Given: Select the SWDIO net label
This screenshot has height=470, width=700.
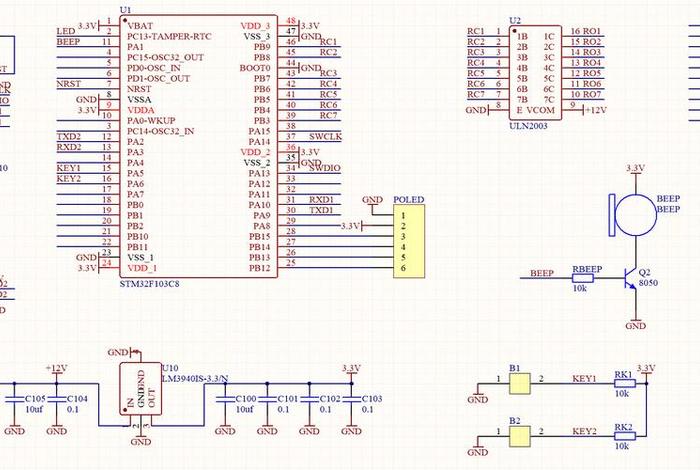Looking at the screenshot, I should pos(325,168).
